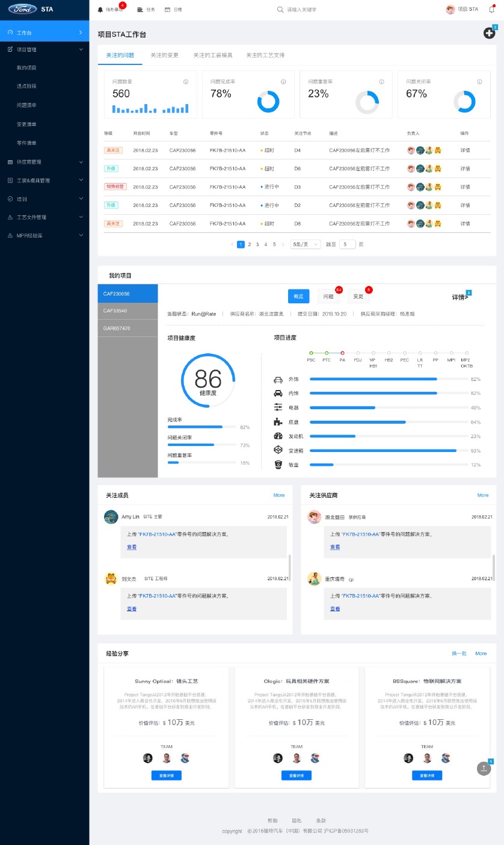Click 查看详情 on Sunny Optical card
Viewport: 504px width, 845px height.
pos(166,776)
